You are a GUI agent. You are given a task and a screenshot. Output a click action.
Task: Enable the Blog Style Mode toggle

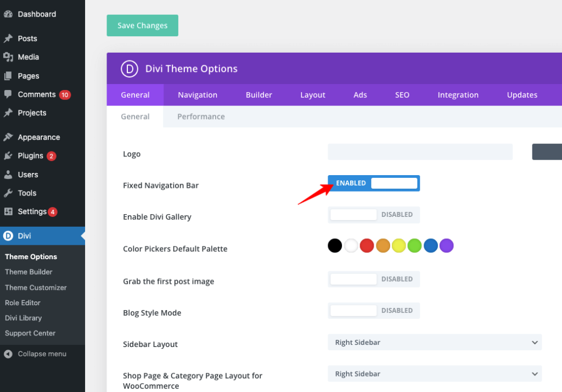coord(374,311)
